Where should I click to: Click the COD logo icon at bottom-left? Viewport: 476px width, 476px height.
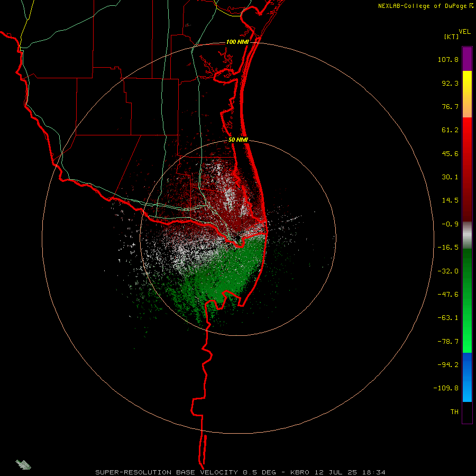(x=23, y=464)
